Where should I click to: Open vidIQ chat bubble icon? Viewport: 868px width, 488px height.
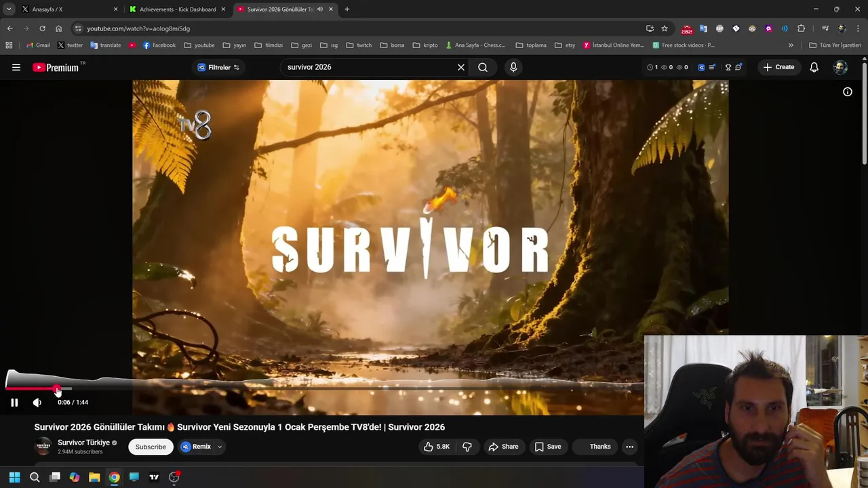738,67
